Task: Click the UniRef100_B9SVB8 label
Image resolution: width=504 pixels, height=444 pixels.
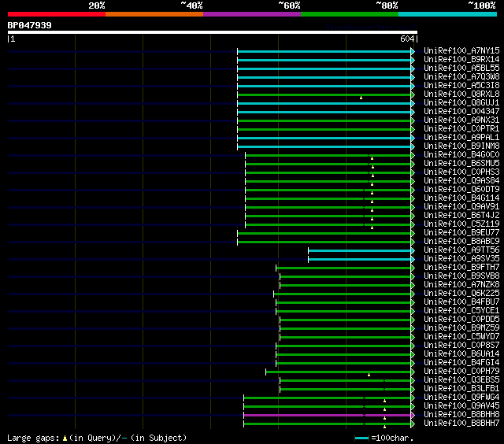Action: [x=461, y=276]
